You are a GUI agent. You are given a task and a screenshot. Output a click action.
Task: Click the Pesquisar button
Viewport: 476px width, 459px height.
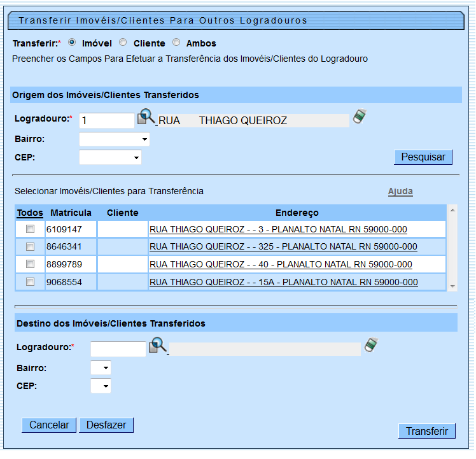(x=423, y=157)
